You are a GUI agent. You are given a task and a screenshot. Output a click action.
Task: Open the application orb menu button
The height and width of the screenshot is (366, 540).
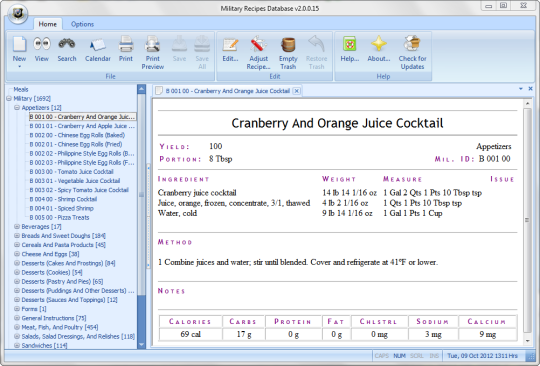point(18,14)
